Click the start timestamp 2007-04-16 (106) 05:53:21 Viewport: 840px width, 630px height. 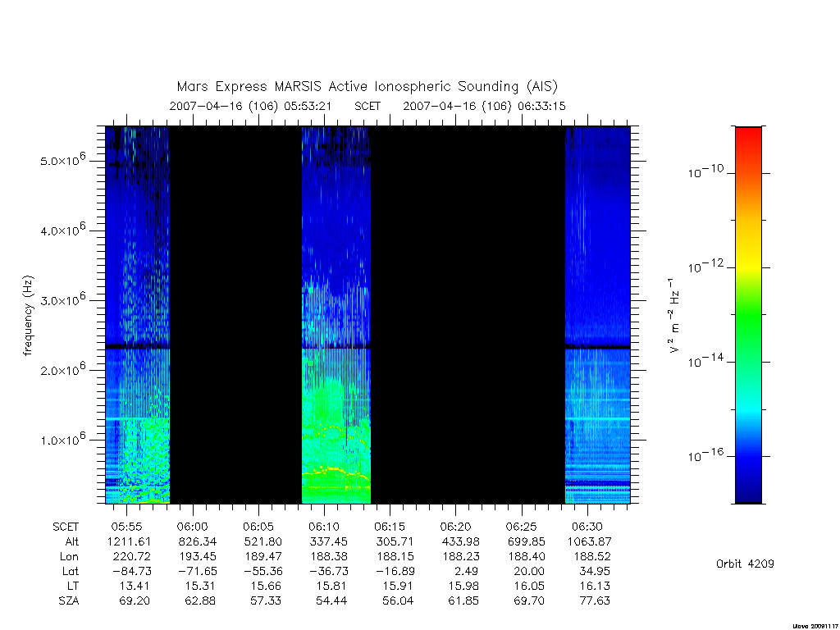[250, 106]
